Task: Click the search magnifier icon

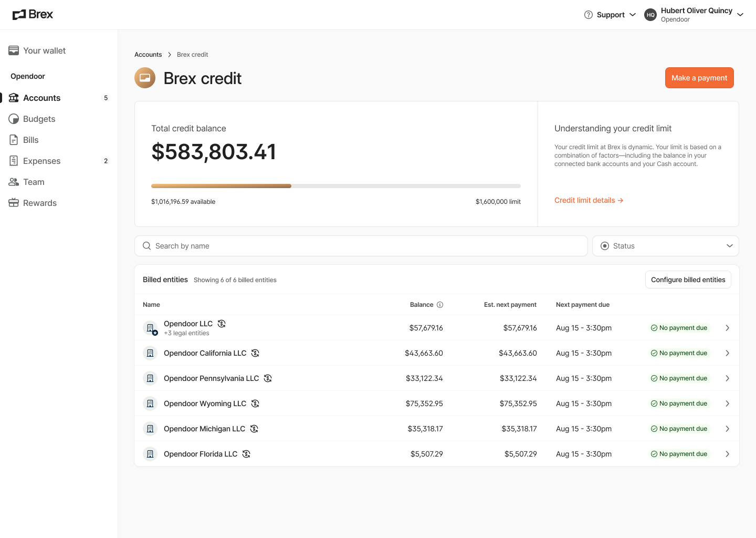Action: pyautogui.click(x=147, y=246)
